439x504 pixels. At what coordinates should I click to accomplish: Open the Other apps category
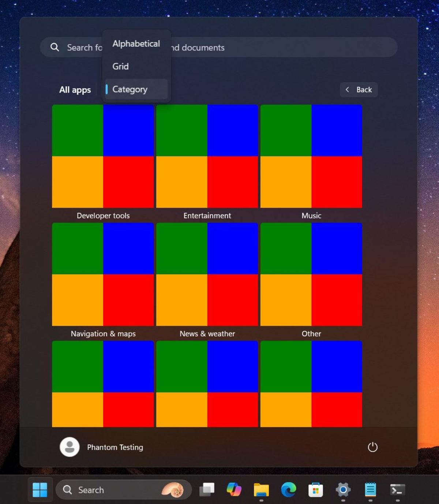[311, 274]
